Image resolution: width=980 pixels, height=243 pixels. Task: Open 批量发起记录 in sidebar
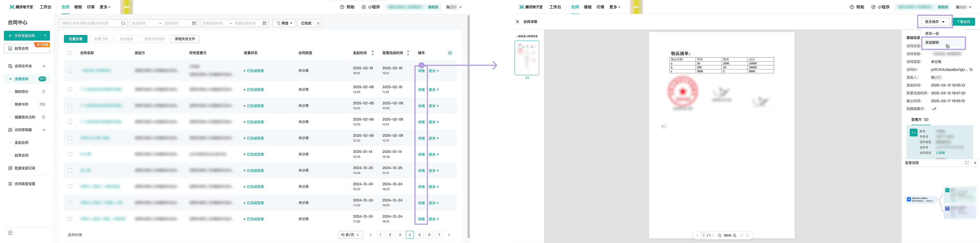[x=25, y=168]
